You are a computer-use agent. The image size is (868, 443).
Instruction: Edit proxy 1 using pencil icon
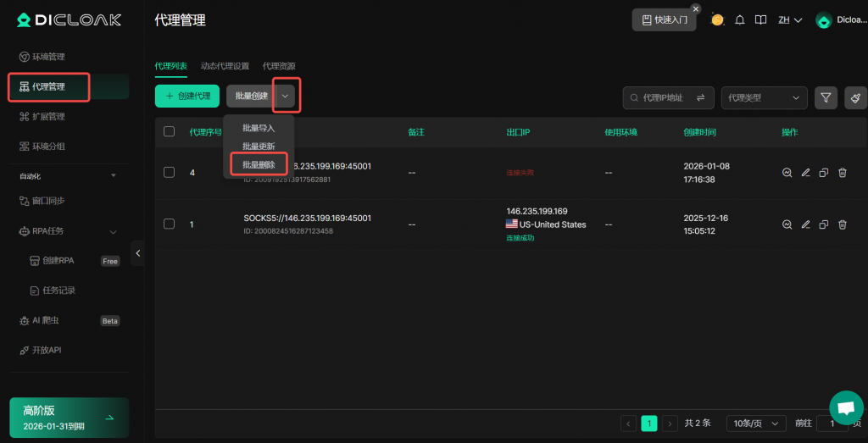805,224
